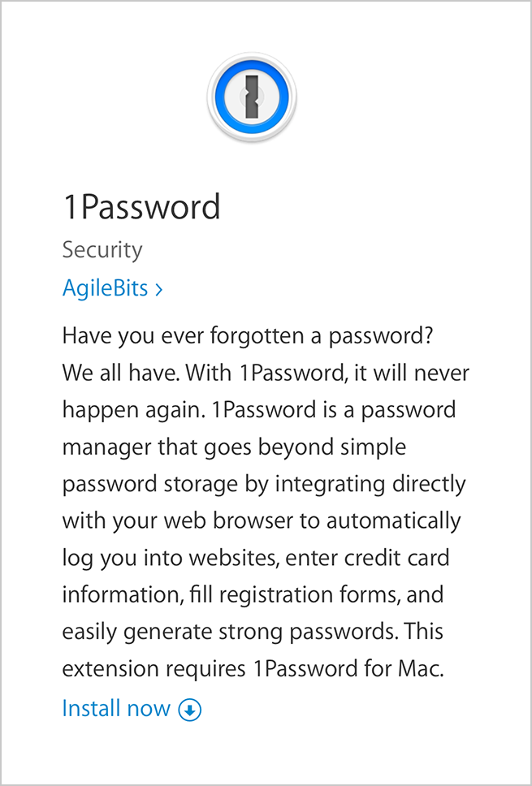Click the "extension requires 1Password for Mac" line
This screenshot has height=786, width=532.
pyautogui.click(x=253, y=669)
